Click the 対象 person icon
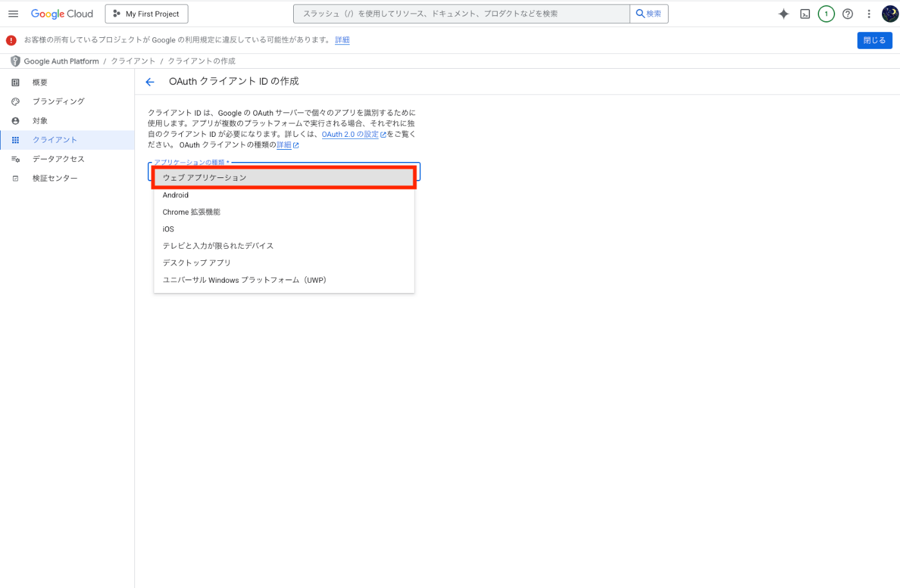 [15, 121]
